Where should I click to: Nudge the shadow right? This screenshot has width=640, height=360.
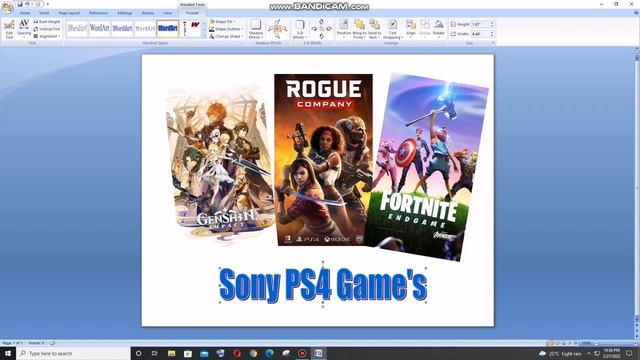click(x=285, y=29)
